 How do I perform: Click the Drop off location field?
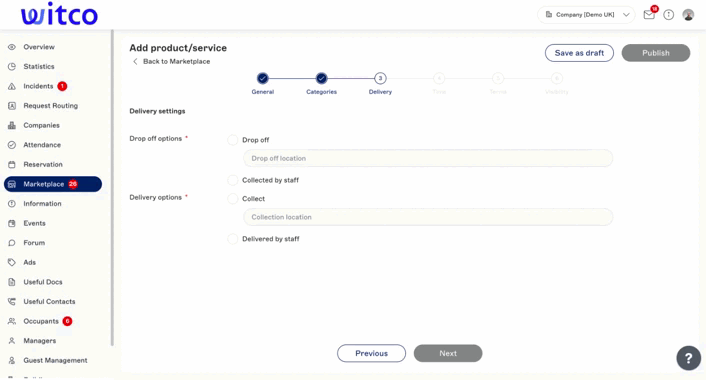(x=428, y=158)
